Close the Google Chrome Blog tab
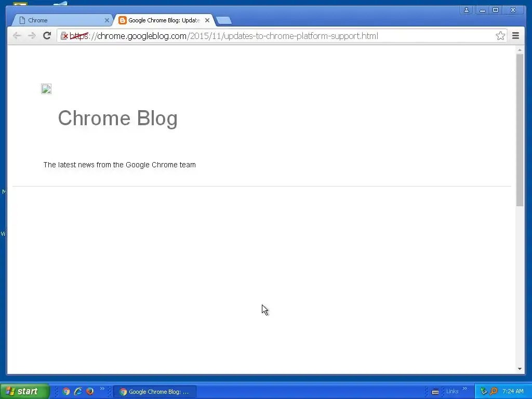 coord(207,20)
